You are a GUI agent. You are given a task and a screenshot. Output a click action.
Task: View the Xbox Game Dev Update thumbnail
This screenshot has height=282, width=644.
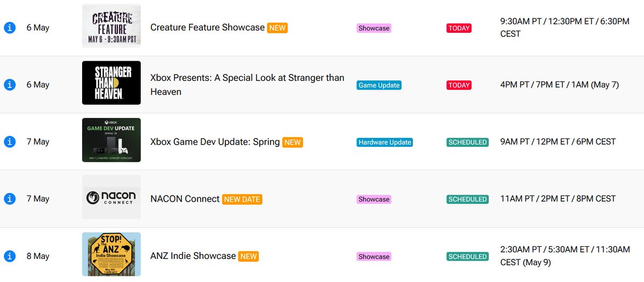click(x=112, y=140)
